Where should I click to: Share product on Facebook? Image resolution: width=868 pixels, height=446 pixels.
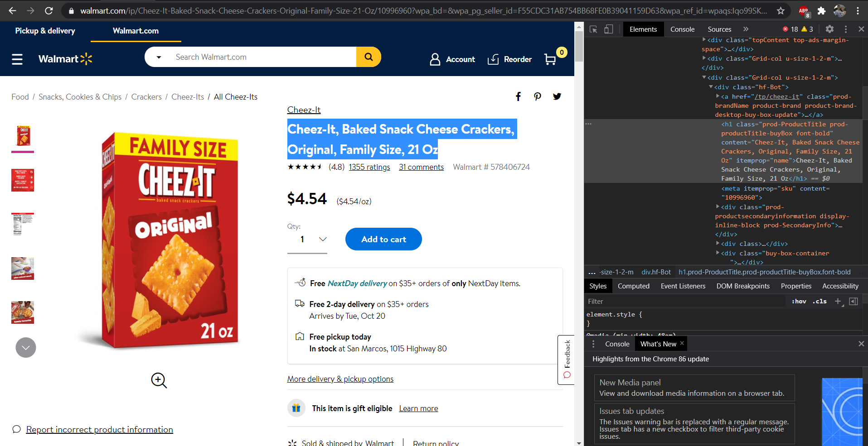518,96
